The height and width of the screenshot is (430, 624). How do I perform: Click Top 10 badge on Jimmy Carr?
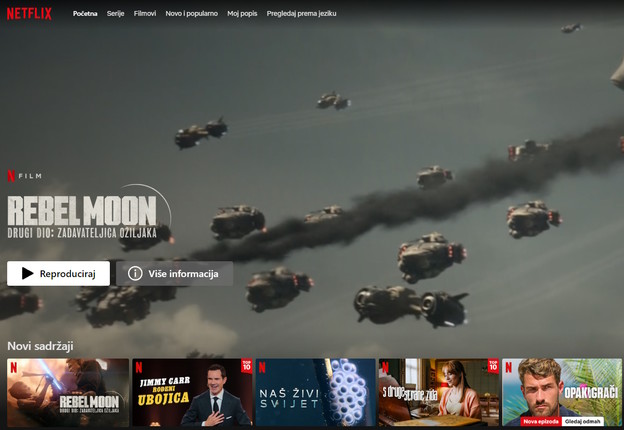247,366
